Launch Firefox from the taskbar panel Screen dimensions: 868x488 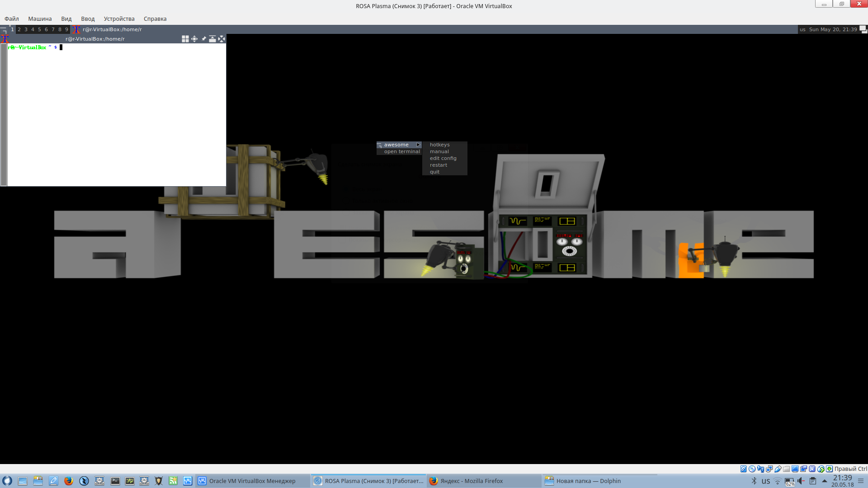69,481
